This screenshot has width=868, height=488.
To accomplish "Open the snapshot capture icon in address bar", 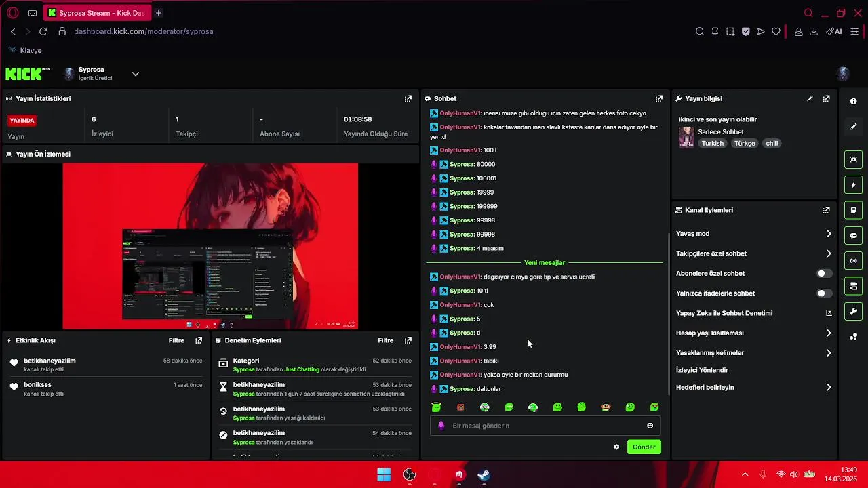I will pos(730,31).
